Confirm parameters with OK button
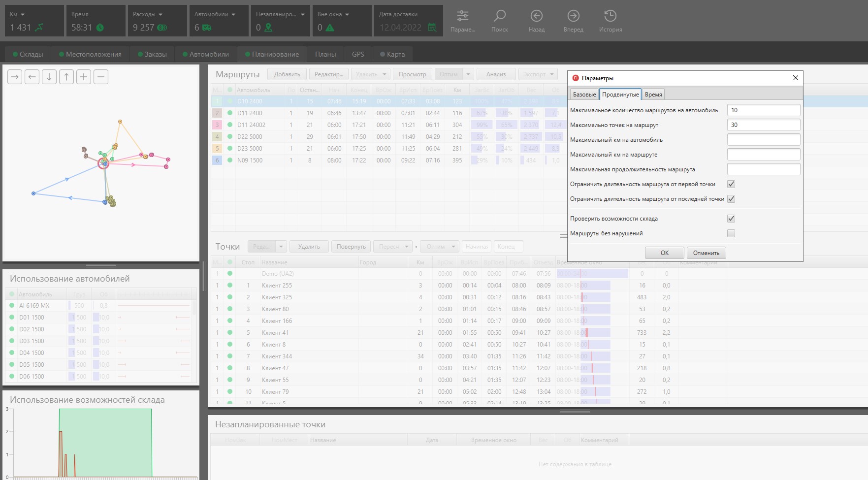 pyautogui.click(x=665, y=253)
